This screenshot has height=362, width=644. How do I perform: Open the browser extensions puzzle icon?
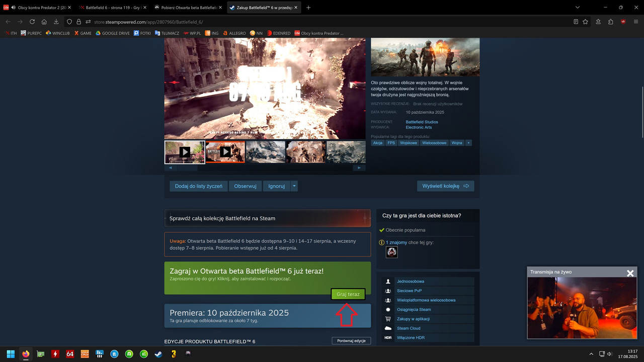point(610,22)
